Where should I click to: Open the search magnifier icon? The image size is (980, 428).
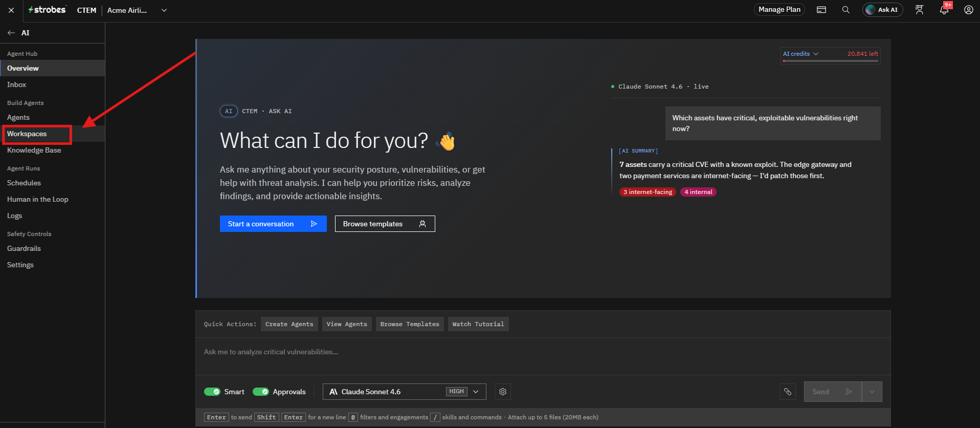pyautogui.click(x=846, y=10)
